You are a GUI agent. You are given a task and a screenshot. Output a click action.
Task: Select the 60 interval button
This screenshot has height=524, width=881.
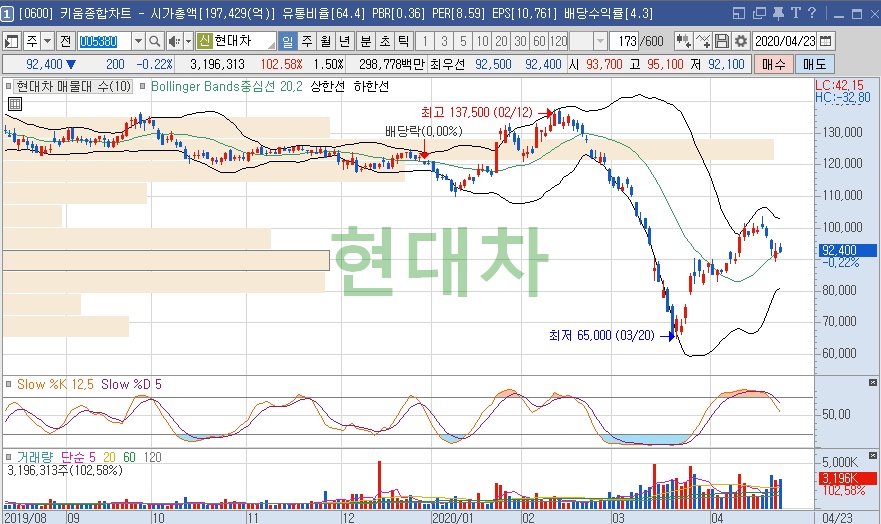pyautogui.click(x=540, y=41)
